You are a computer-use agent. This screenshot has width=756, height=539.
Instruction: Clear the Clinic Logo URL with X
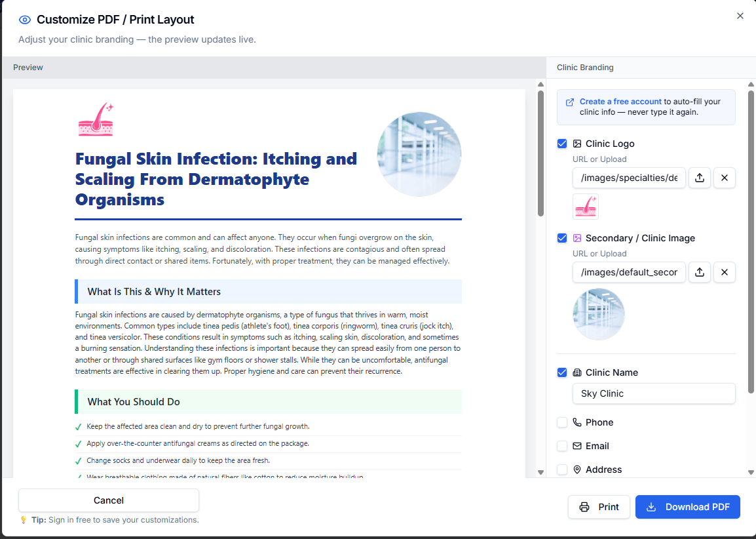[x=724, y=178]
